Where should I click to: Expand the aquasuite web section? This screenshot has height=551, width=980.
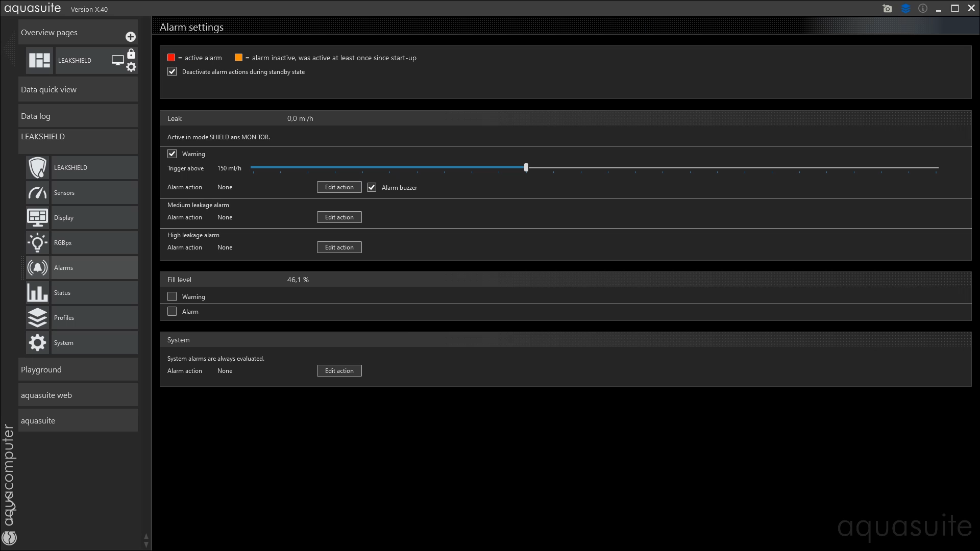[78, 395]
